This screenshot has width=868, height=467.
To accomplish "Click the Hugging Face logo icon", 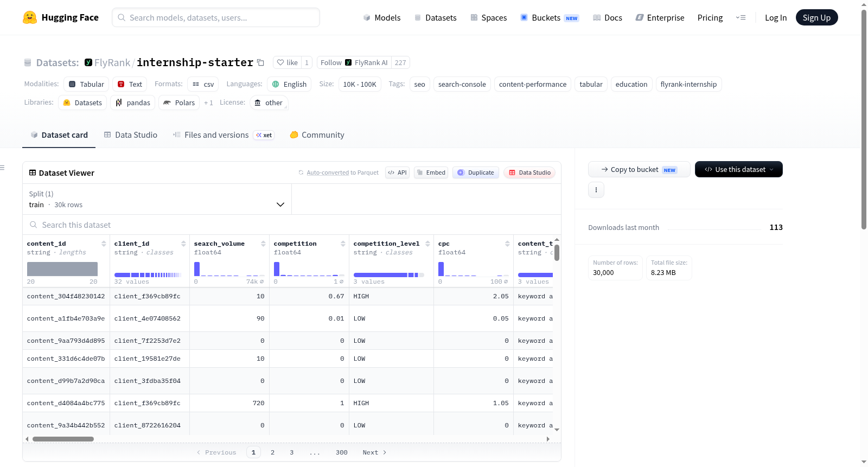I will (x=30, y=17).
